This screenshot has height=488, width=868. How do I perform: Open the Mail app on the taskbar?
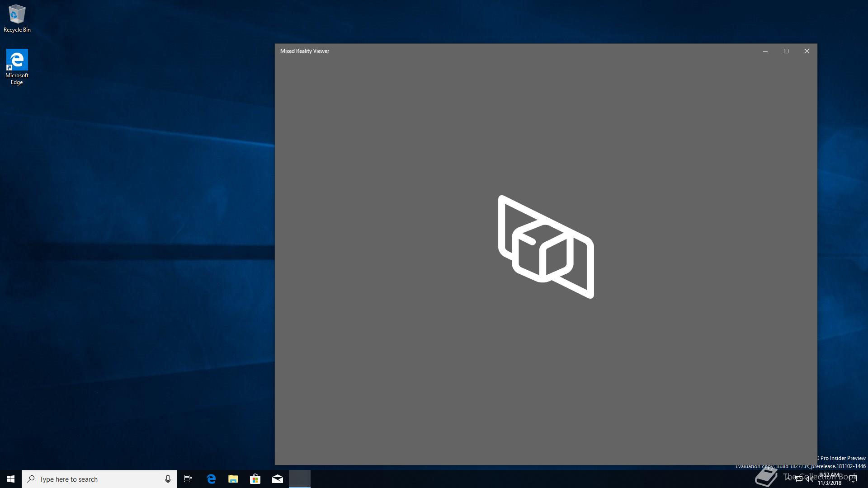(x=278, y=479)
